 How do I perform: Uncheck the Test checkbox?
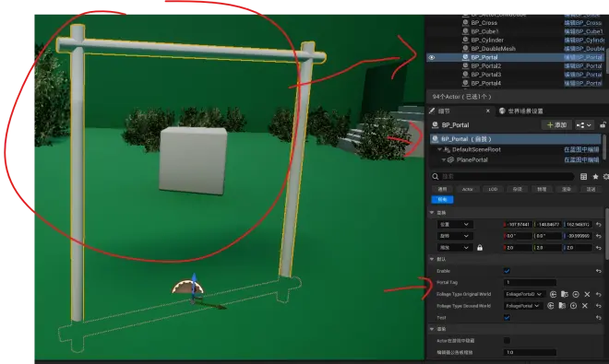[507, 317]
